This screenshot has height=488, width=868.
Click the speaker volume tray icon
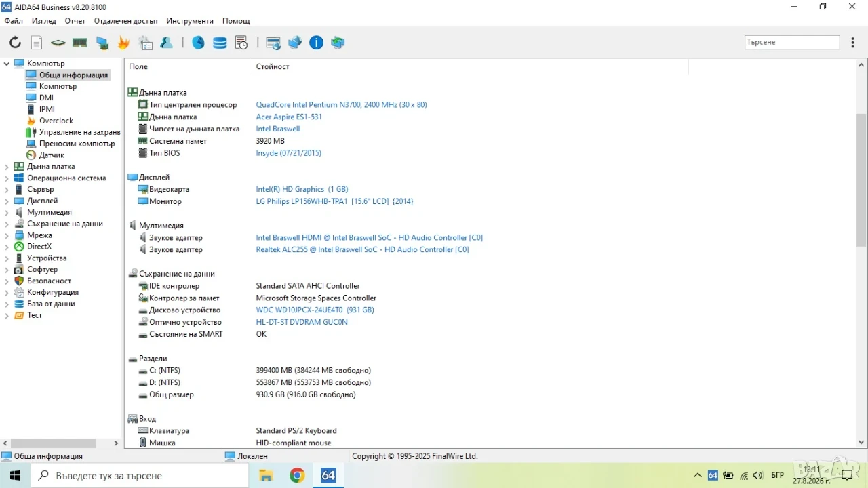coord(758,475)
